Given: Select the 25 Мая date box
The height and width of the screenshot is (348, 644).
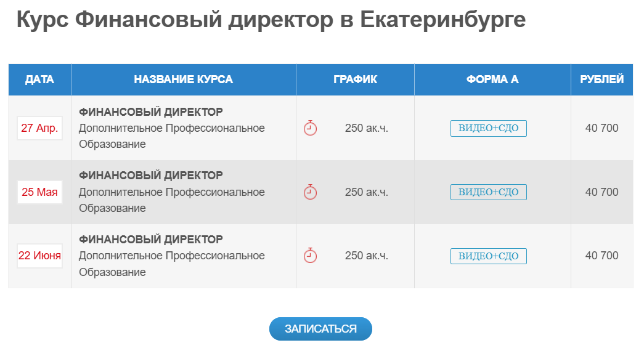Looking at the screenshot, I should pos(39,192).
